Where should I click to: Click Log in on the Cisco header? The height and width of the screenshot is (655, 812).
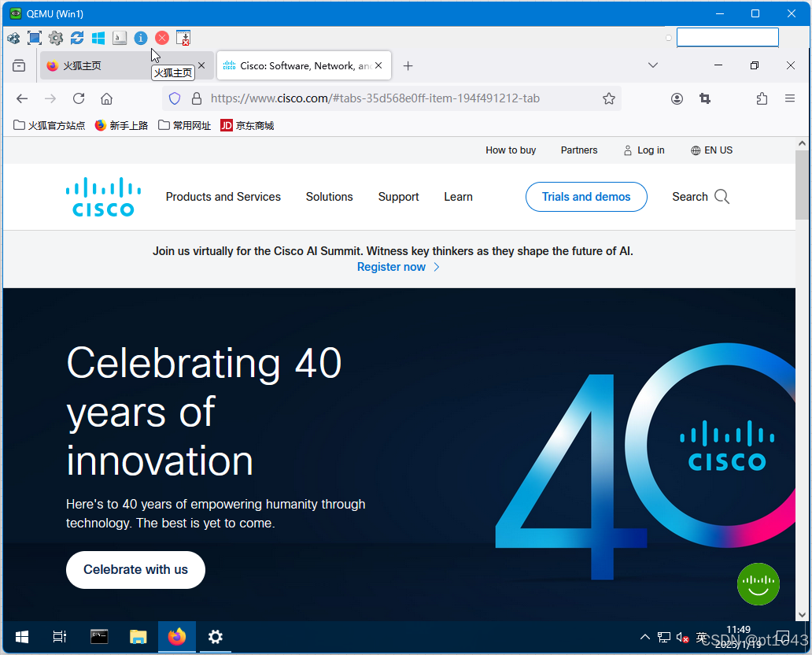point(644,150)
